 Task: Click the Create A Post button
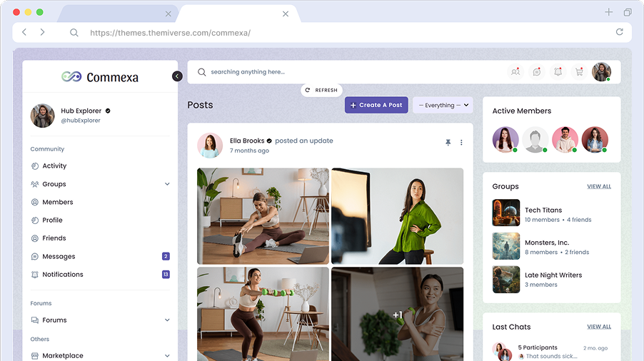coord(376,105)
